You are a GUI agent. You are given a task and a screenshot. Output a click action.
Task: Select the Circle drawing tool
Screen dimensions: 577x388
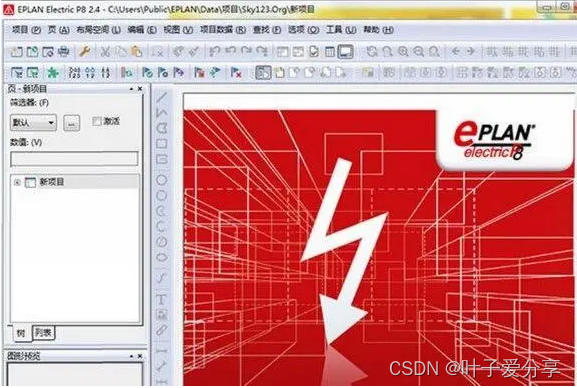(162, 180)
